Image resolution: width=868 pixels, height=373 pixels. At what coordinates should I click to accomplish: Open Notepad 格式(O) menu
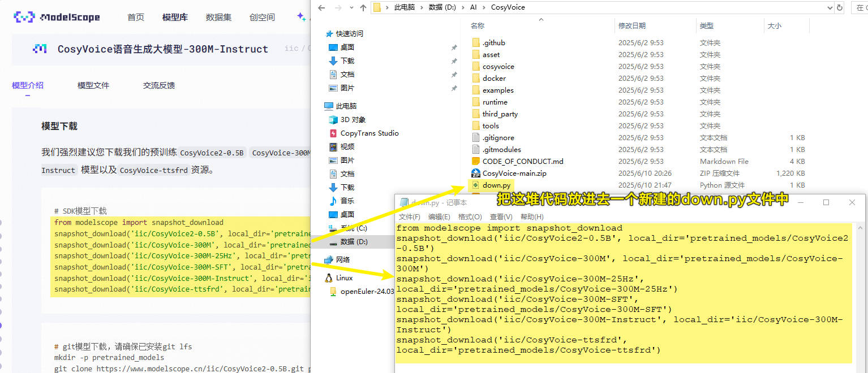[x=470, y=216]
